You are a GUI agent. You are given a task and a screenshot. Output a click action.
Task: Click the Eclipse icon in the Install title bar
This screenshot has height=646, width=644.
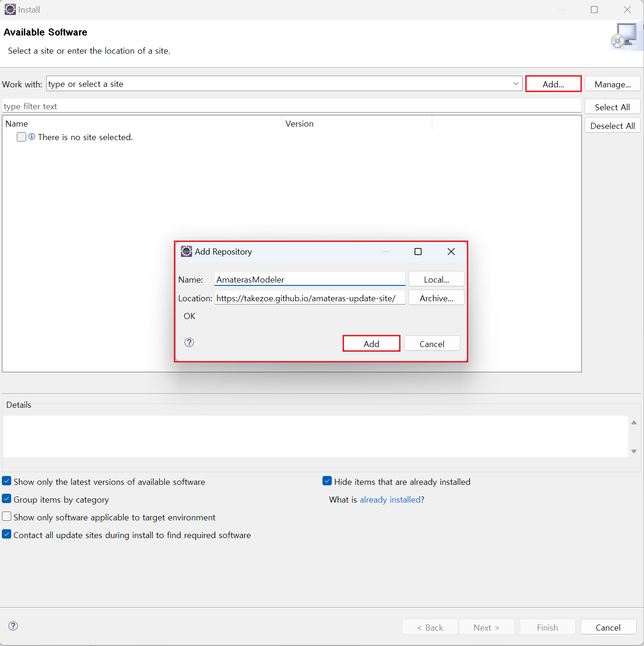pyautogui.click(x=10, y=9)
